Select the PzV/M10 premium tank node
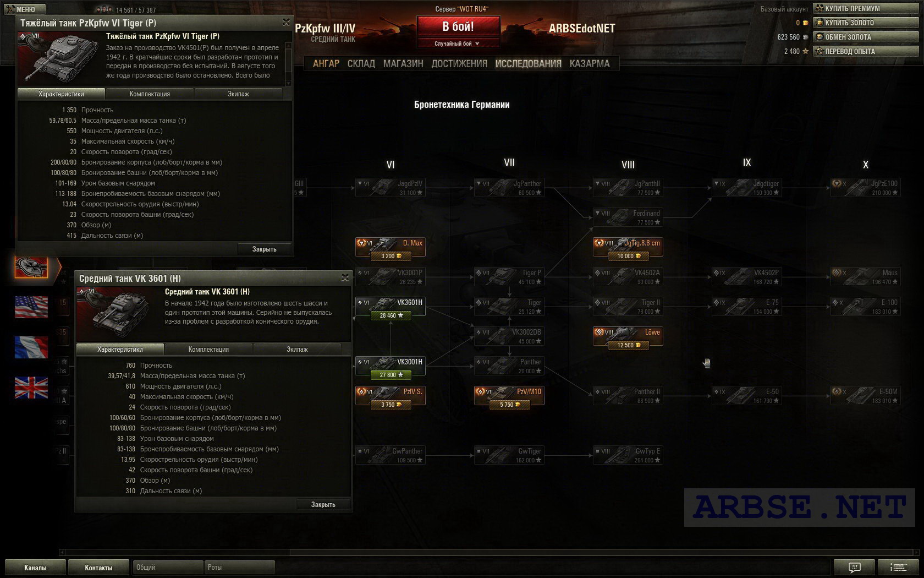This screenshot has height=578, width=924. coord(509,396)
